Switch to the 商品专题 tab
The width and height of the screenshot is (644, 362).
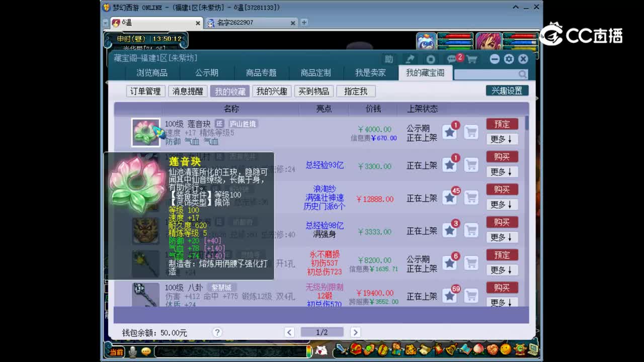(261, 73)
